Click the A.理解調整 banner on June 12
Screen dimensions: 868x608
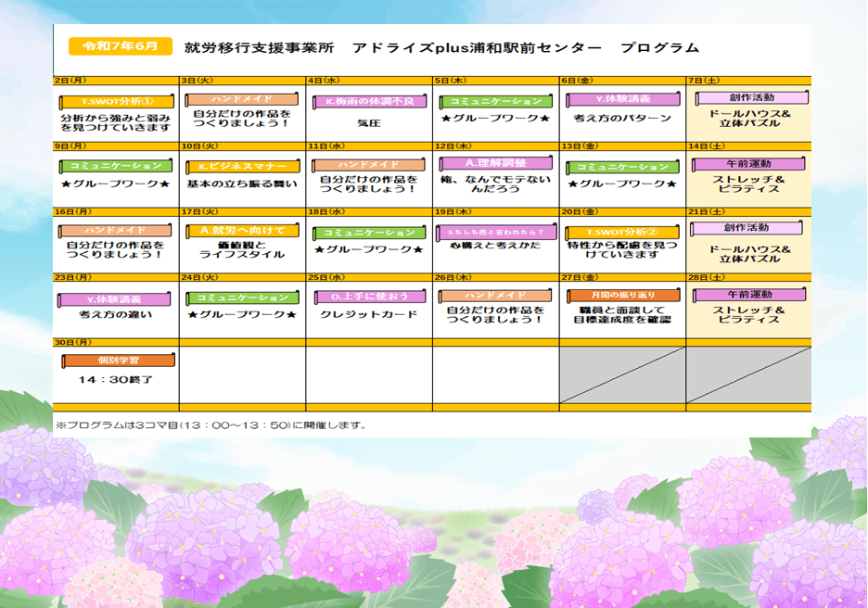[495, 163]
